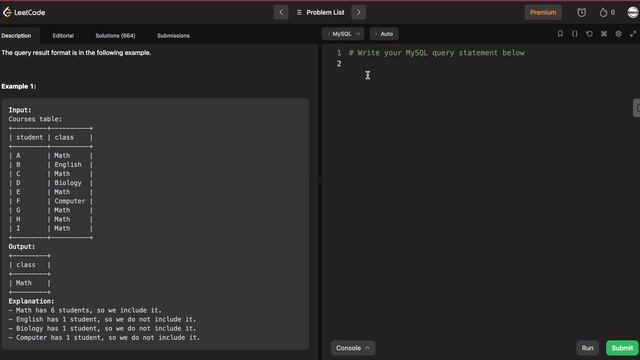Viewport: 640px width, 360px height.
Task: Click the 'Input:' label
Action: [20, 110]
